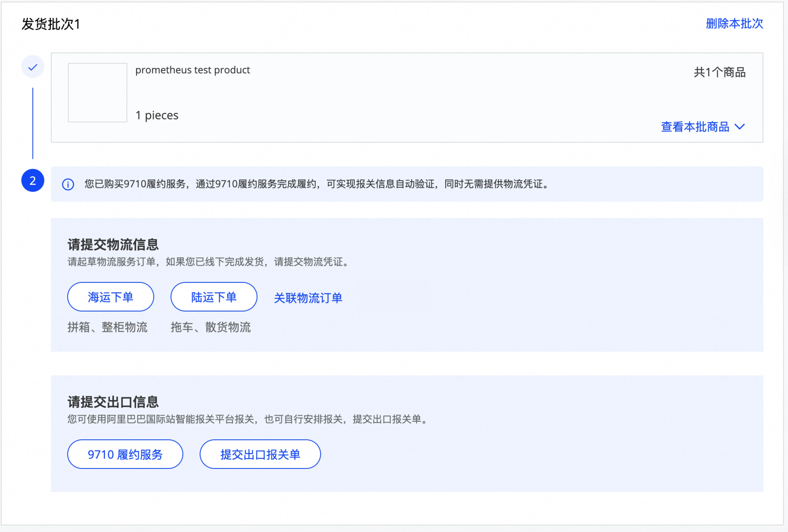
Task: Click the chevron next to 查看本批商品
Action: [739, 127]
